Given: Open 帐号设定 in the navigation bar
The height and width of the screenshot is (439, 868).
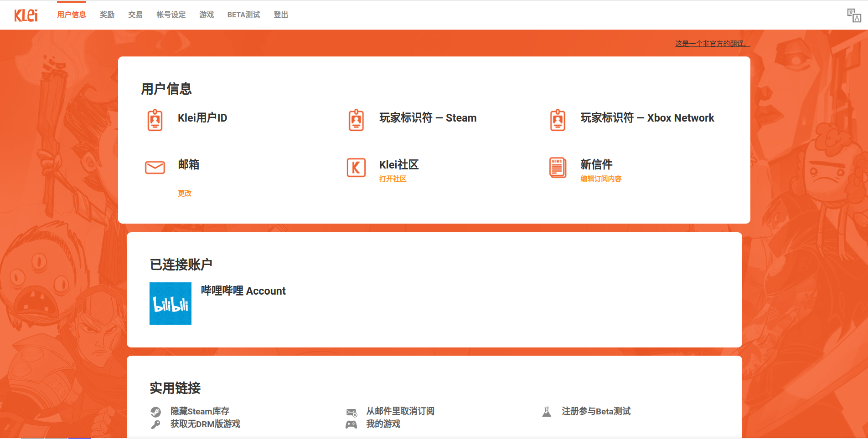Looking at the screenshot, I should click(170, 14).
